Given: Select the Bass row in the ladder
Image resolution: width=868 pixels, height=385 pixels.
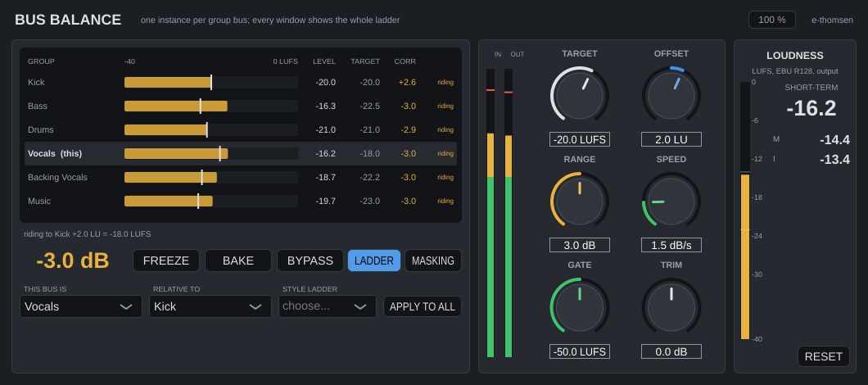Looking at the screenshot, I should [x=241, y=106].
